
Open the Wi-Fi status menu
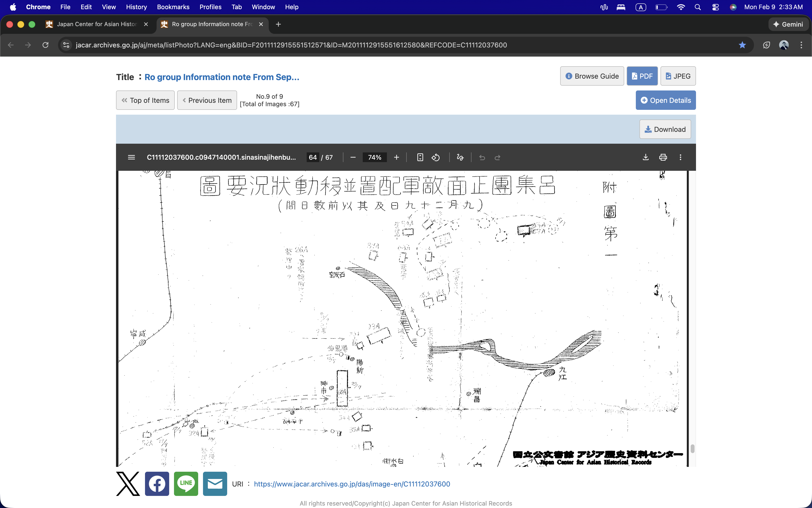[x=681, y=7]
